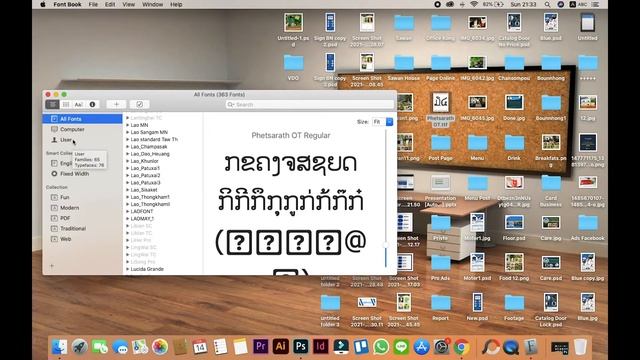Launch InDesign from the Dock

321,347
